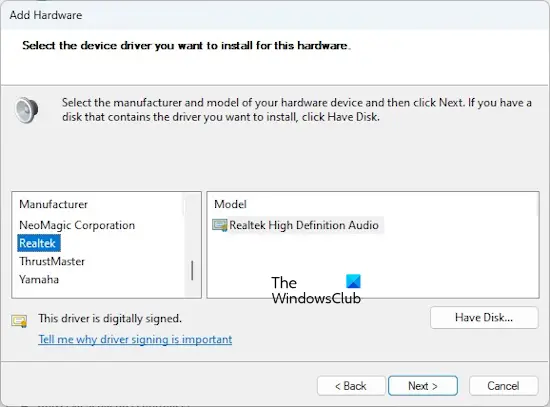550x407 pixels.
Task: Click the Manufacturer column header
Action: coord(53,204)
